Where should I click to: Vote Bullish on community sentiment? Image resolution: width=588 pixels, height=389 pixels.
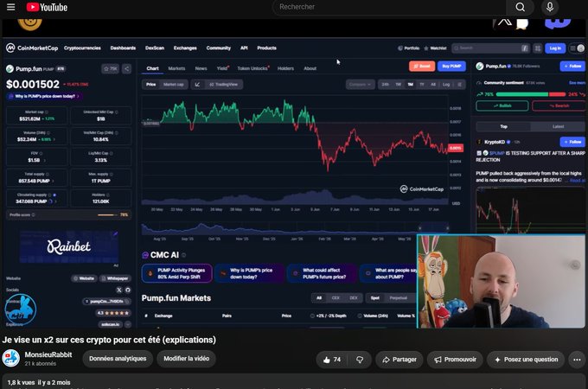(502, 105)
